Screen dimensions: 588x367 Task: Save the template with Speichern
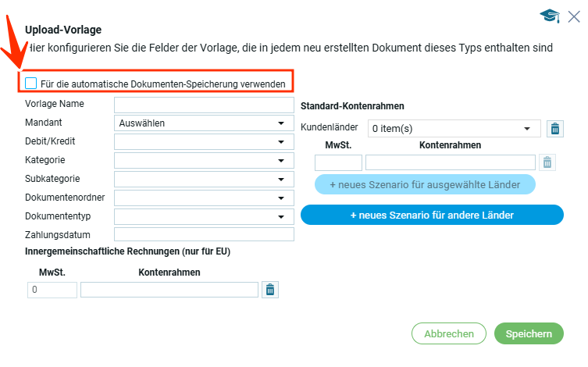pos(529,334)
